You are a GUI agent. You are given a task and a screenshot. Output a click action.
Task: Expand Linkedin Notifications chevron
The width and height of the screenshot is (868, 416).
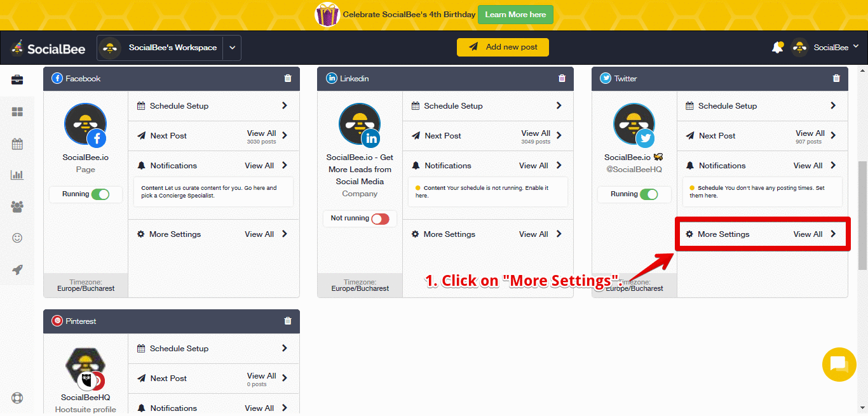(x=559, y=165)
